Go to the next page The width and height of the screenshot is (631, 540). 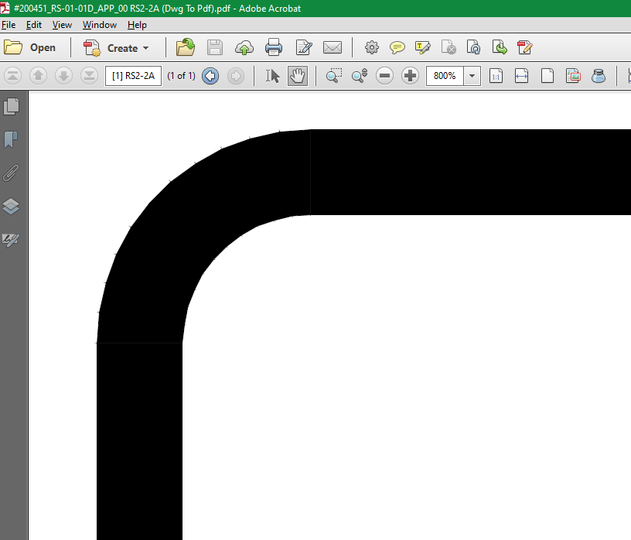coord(64,76)
